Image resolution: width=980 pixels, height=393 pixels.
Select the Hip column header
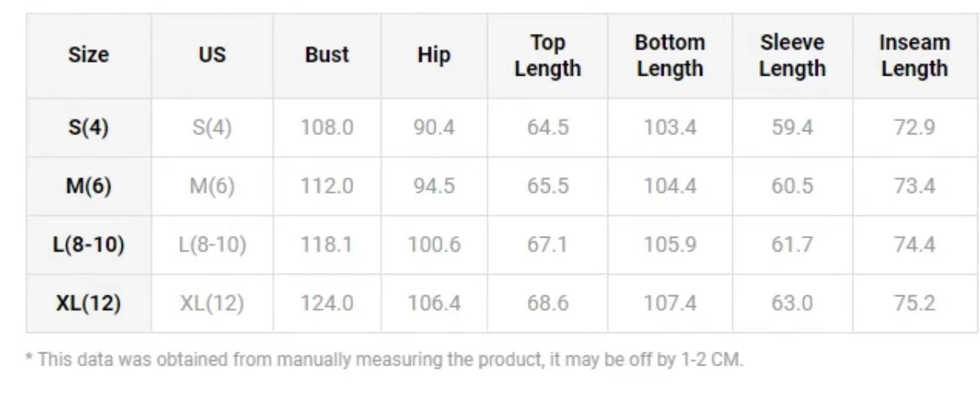coord(434,55)
